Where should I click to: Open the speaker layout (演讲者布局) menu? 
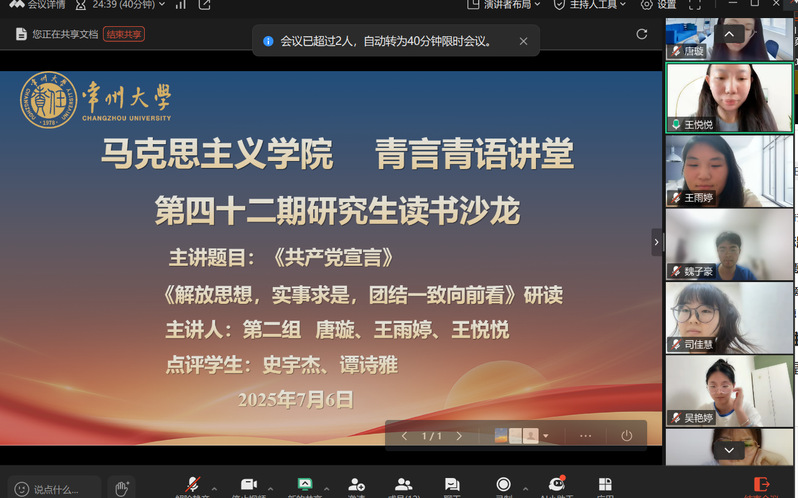click(503, 5)
